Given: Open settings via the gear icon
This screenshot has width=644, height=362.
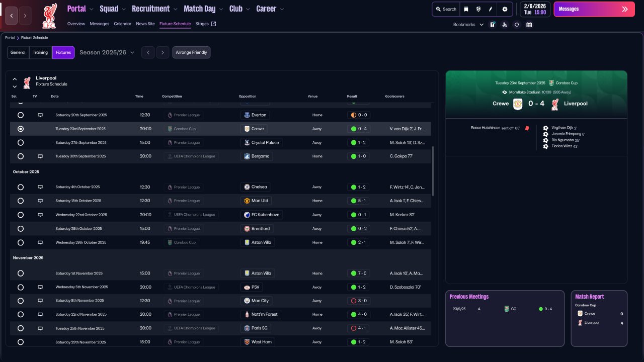Looking at the screenshot, I should tap(505, 9).
